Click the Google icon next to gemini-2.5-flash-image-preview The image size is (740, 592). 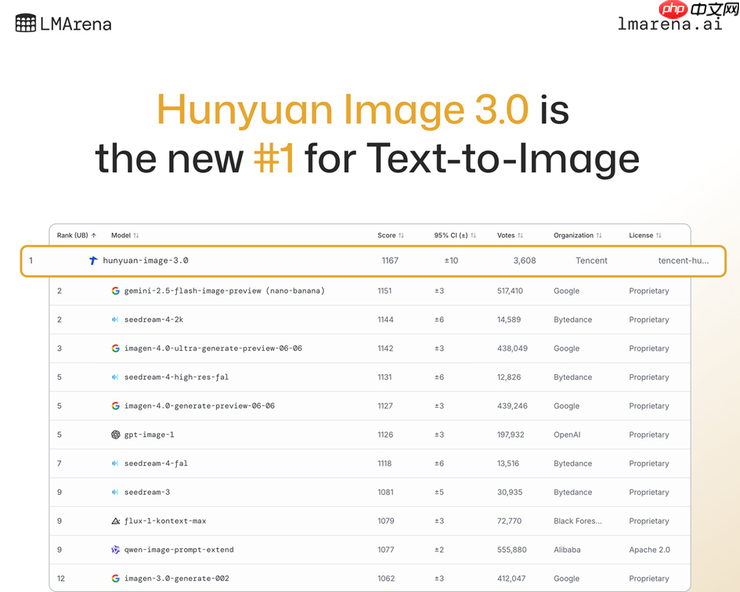pyautogui.click(x=116, y=291)
